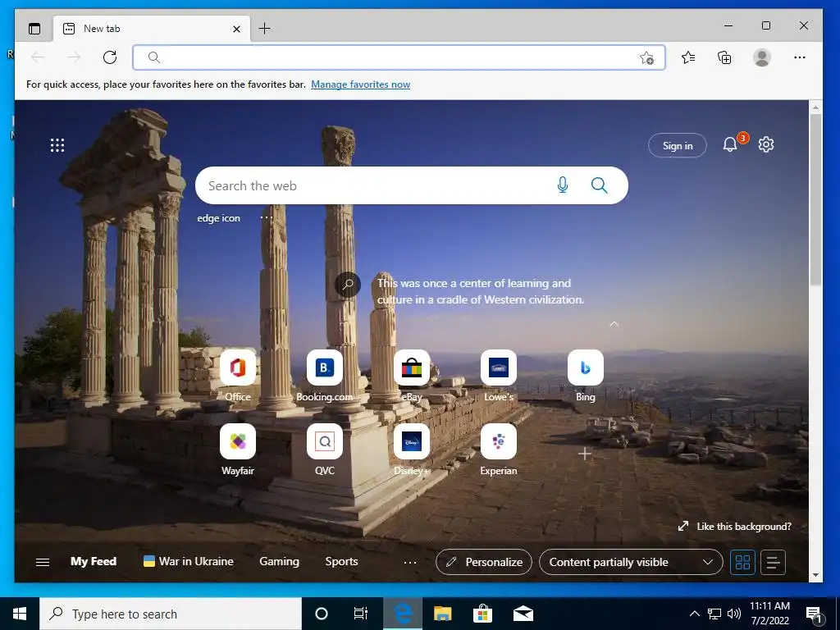Add a new quick link with plus

pyautogui.click(x=585, y=454)
